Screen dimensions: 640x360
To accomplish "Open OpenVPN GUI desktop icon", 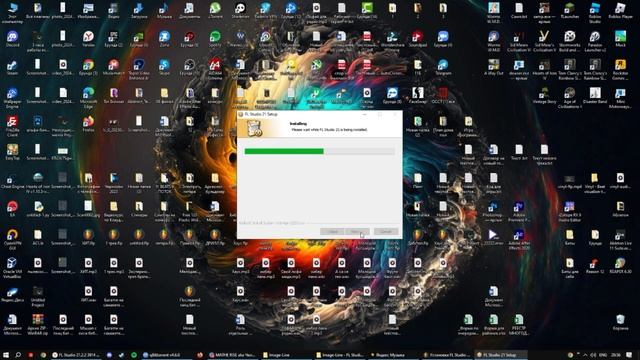I will pos(12,240).
